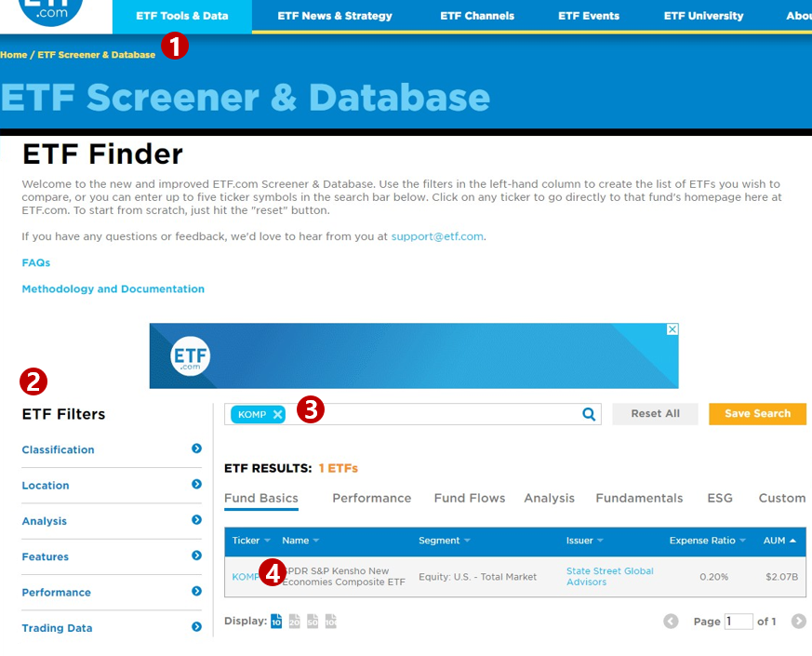
Task: Click the 0.20% expense ratio value
Action: (x=713, y=577)
